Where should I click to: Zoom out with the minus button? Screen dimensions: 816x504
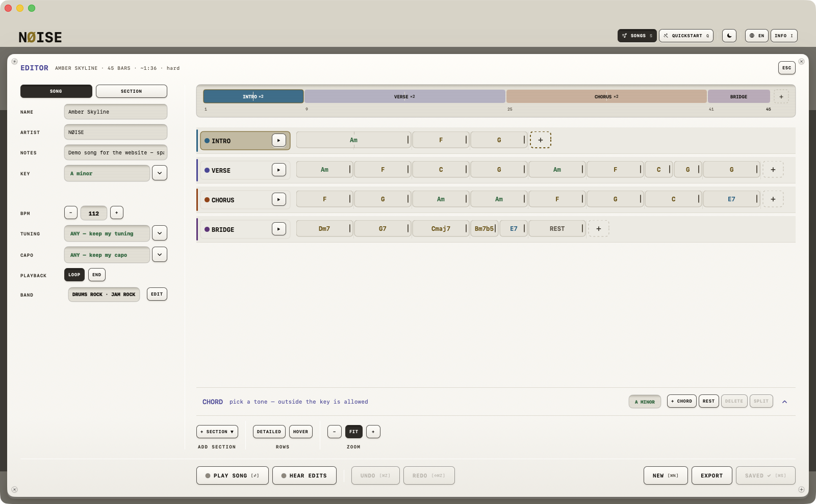tap(335, 432)
